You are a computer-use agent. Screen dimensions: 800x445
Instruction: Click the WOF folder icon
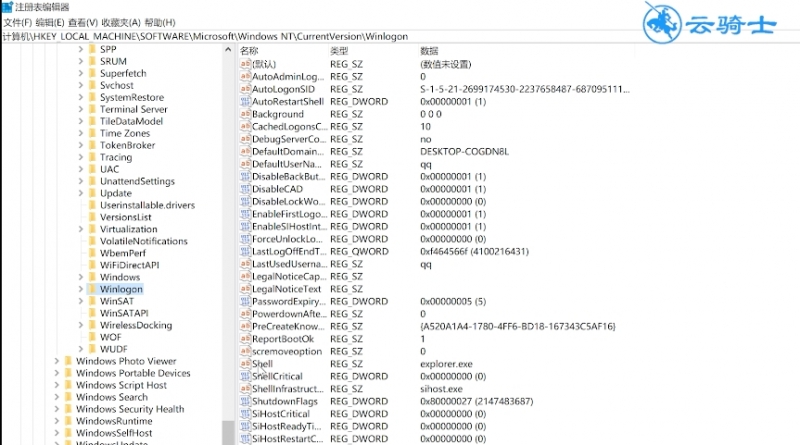click(92, 337)
